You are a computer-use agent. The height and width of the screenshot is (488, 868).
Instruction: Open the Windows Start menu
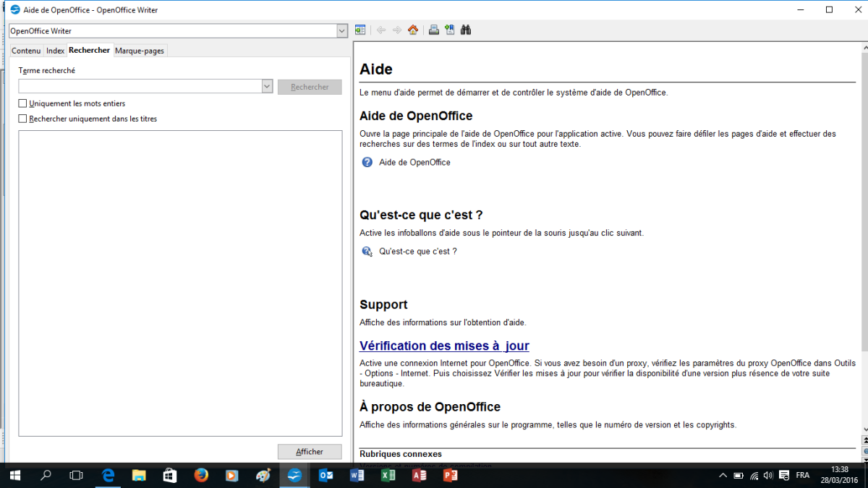point(14,476)
